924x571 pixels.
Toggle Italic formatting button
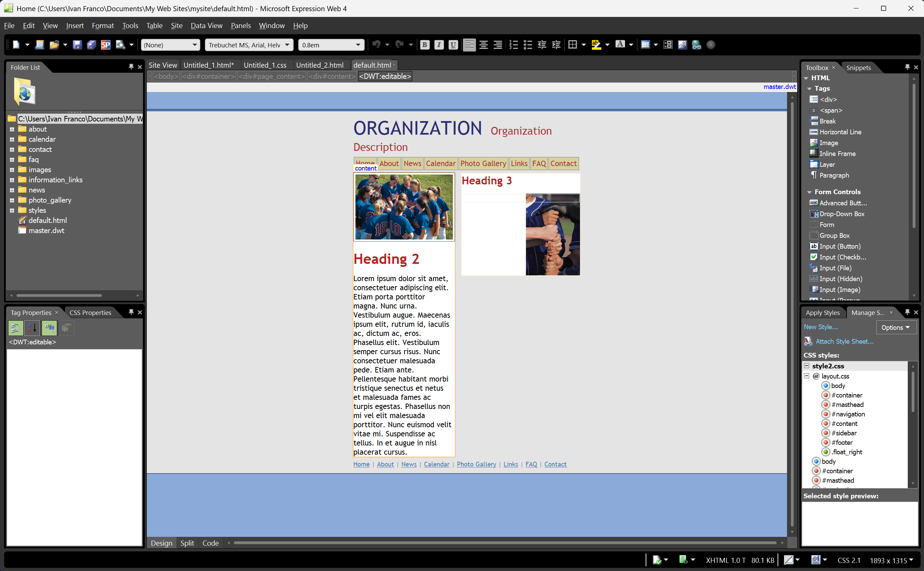pos(439,45)
